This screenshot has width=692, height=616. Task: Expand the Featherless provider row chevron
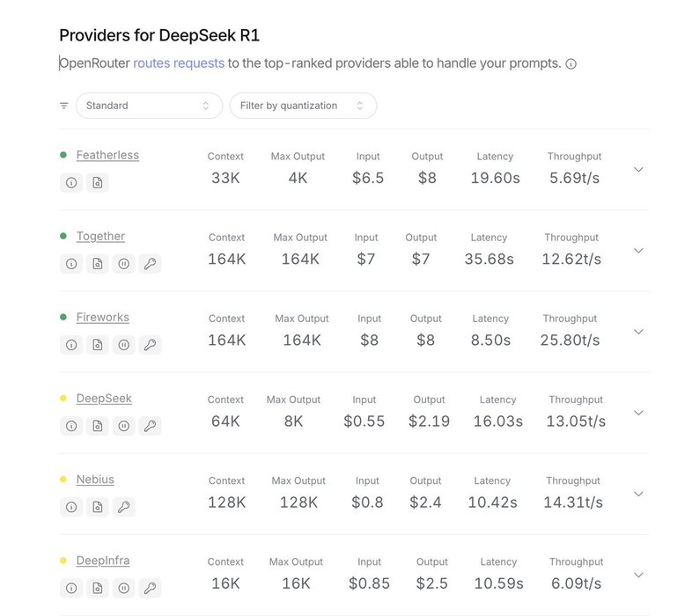point(639,170)
